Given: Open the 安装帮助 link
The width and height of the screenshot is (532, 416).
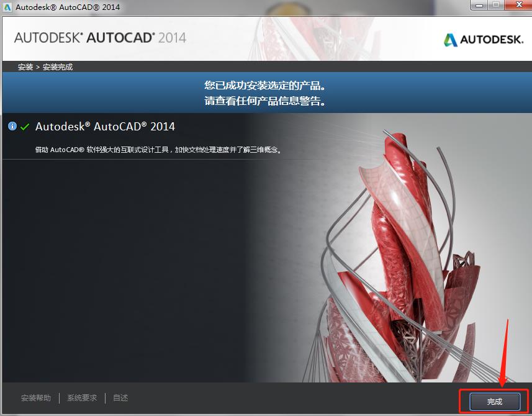Looking at the screenshot, I should click(x=36, y=397).
